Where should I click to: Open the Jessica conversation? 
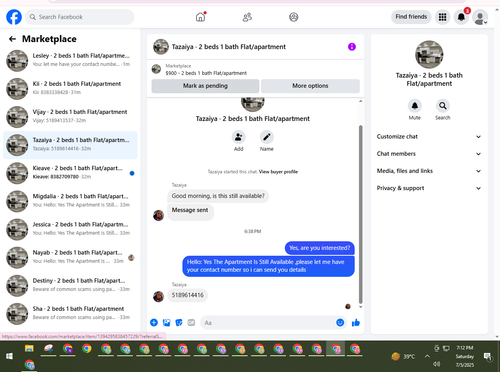tap(70, 229)
